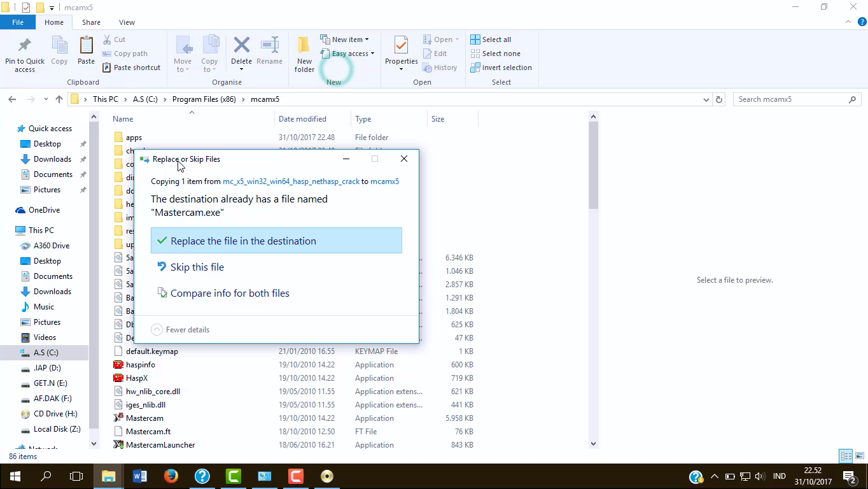Screen dimensions: 868x489
Task: Create a New folder from ribbon
Action: pyautogui.click(x=304, y=55)
